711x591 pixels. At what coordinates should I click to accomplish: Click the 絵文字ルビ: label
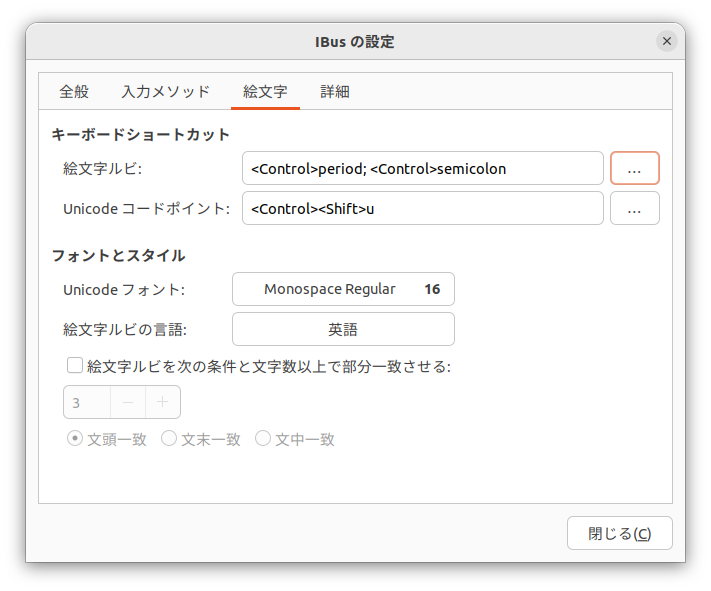click(x=102, y=169)
